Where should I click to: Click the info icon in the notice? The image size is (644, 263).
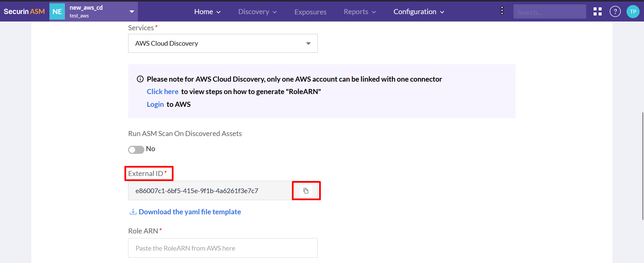(140, 79)
